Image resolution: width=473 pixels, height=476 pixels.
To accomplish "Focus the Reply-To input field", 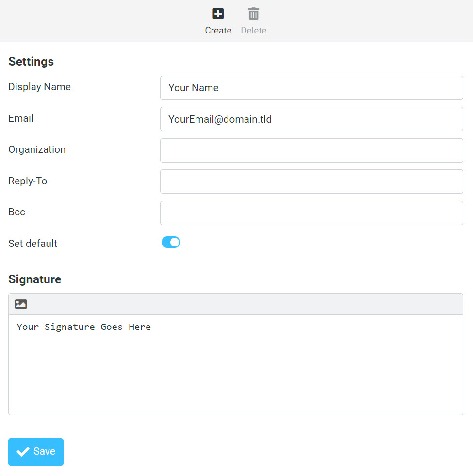I will coord(311,181).
